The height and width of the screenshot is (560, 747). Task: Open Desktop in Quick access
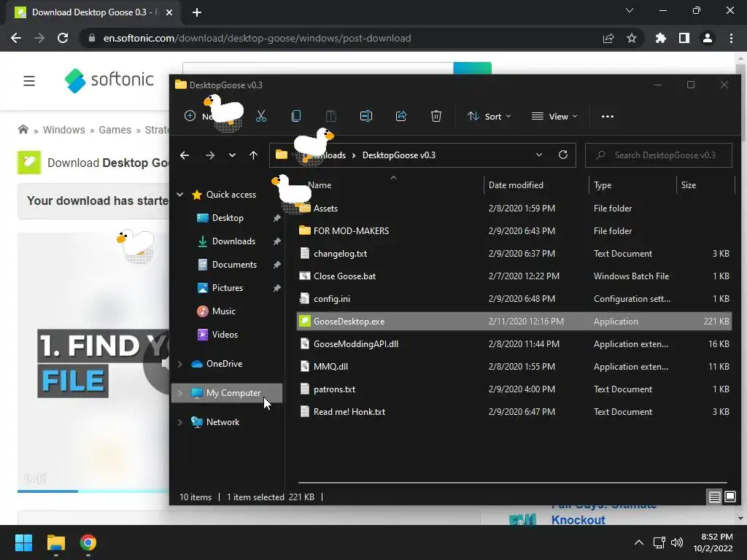pyautogui.click(x=228, y=217)
